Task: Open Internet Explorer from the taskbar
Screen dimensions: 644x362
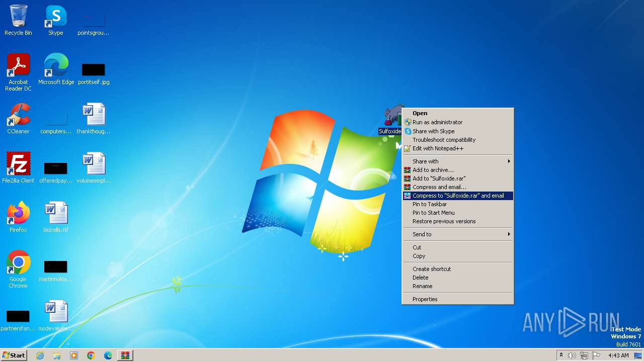Action: tap(40, 355)
